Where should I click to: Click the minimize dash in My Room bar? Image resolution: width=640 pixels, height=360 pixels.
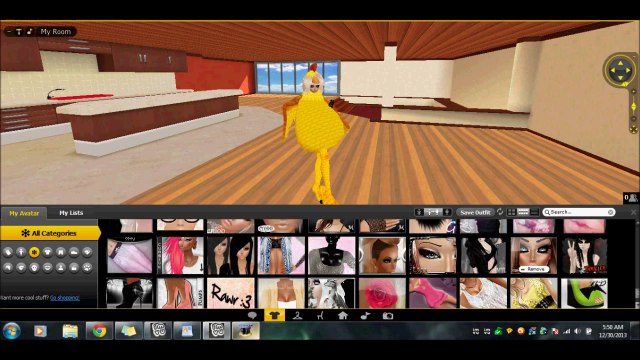click(9, 31)
